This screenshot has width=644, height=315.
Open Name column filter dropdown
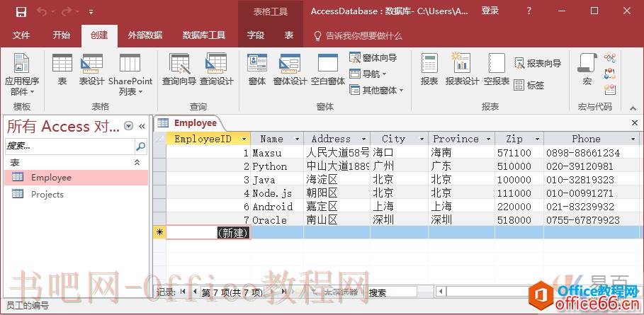coord(298,139)
